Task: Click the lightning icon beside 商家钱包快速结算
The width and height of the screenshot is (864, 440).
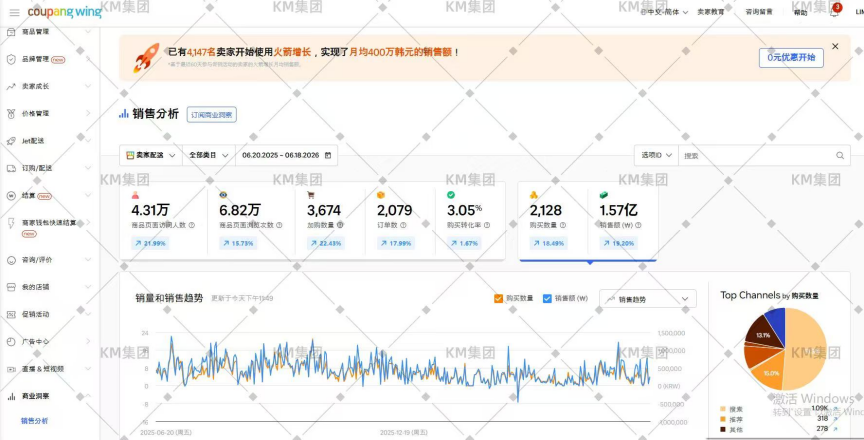Action: [x=11, y=222]
